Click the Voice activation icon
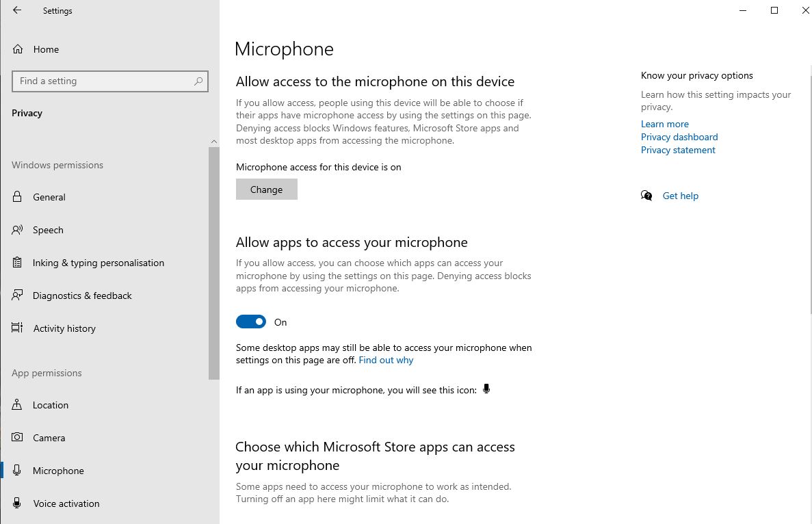The image size is (812, 524). (x=17, y=503)
